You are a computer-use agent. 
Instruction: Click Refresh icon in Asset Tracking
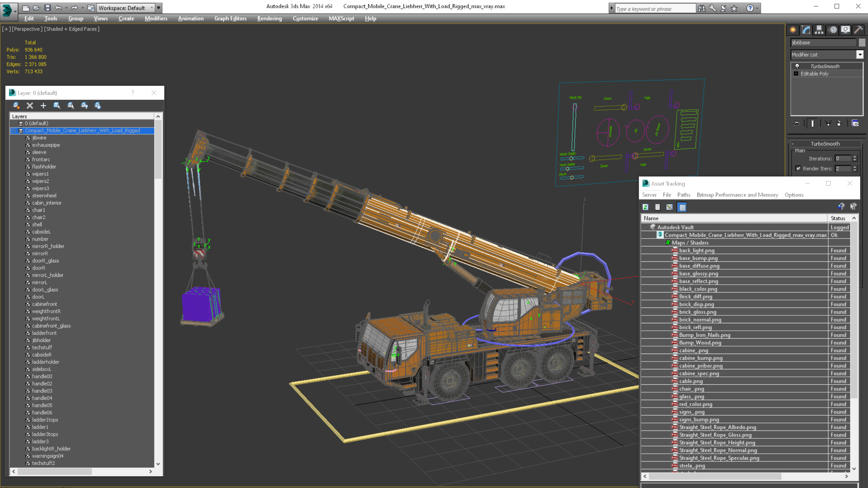(645, 207)
